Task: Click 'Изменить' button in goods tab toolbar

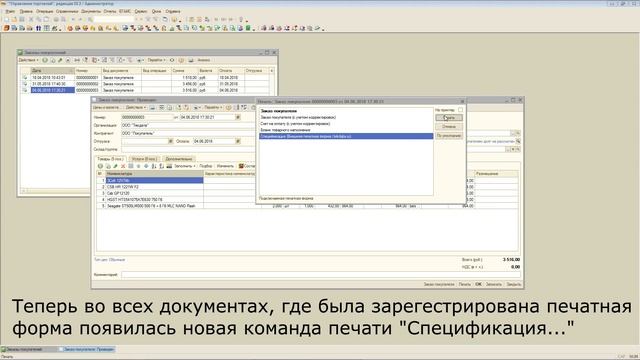Action: click(225, 166)
